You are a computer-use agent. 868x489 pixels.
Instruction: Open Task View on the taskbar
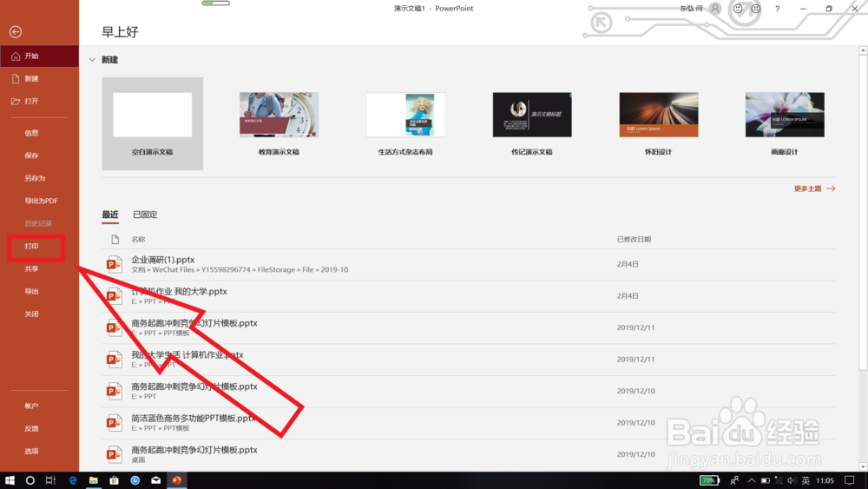pos(50,480)
